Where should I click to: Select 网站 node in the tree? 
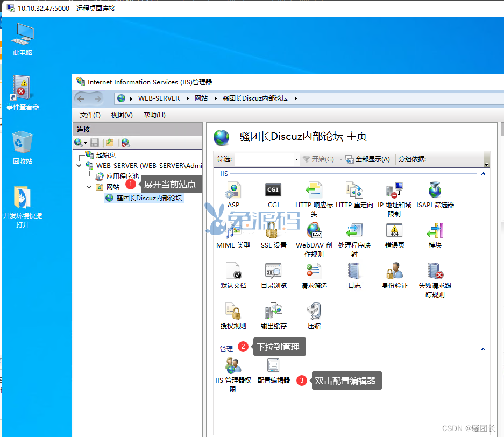pyautogui.click(x=113, y=187)
